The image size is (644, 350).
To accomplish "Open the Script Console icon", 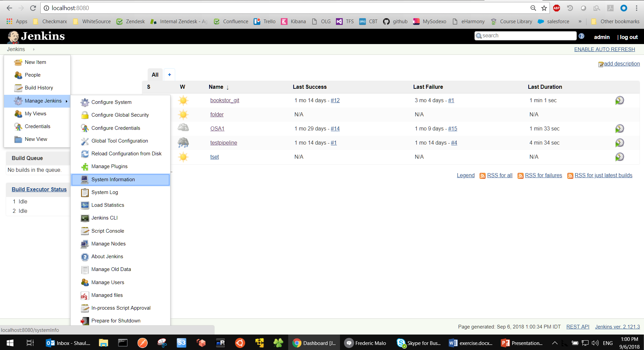I will point(85,231).
